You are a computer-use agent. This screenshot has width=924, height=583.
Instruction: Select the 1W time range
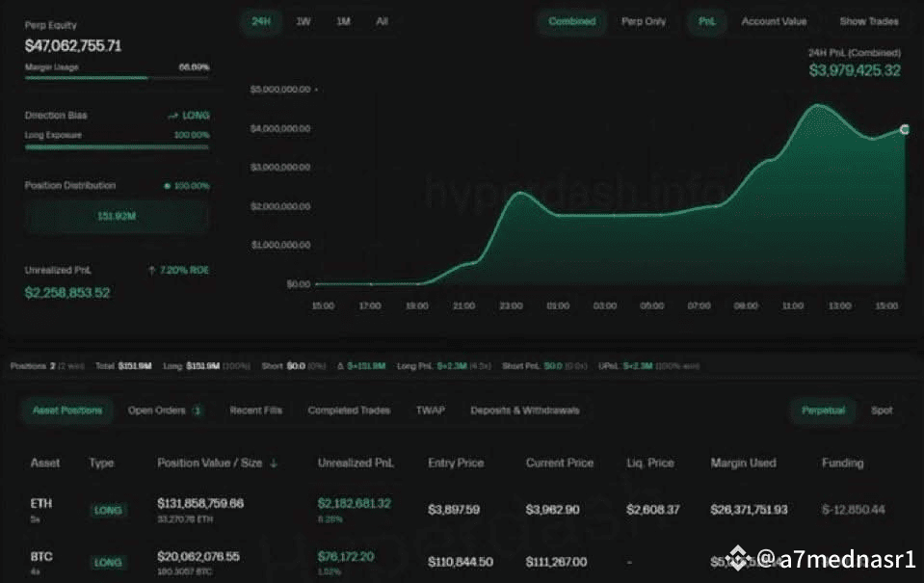[x=304, y=21]
